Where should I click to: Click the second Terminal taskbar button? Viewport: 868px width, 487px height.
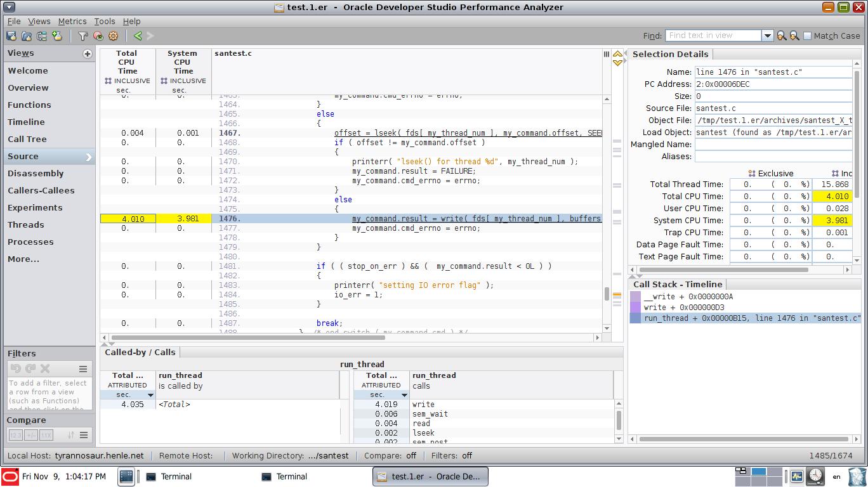[x=284, y=476]
